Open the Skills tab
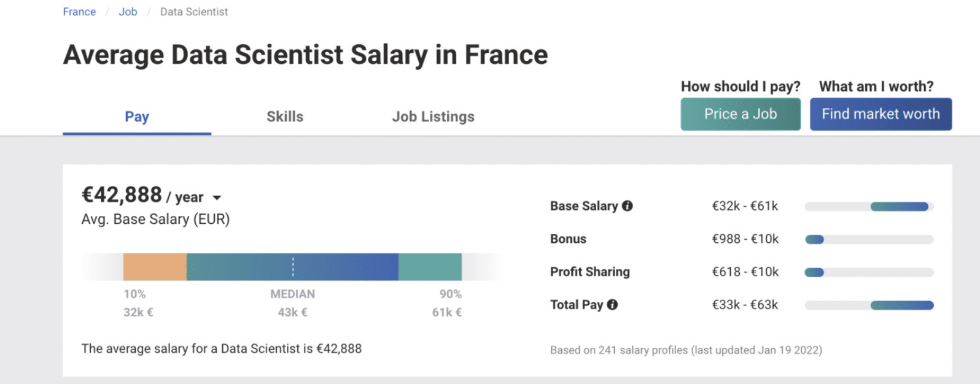Viewport: 980px width, 384px height. click(x=285, y=117)
